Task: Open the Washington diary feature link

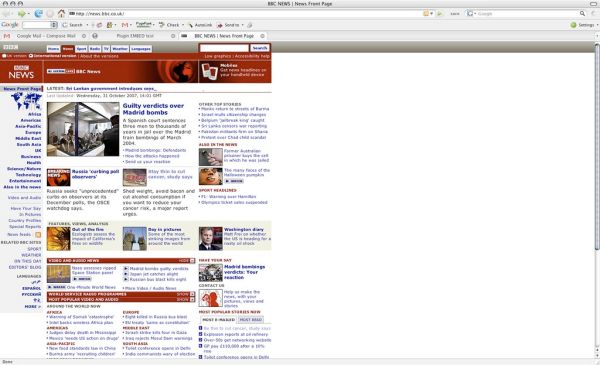Action: point(244,230)
